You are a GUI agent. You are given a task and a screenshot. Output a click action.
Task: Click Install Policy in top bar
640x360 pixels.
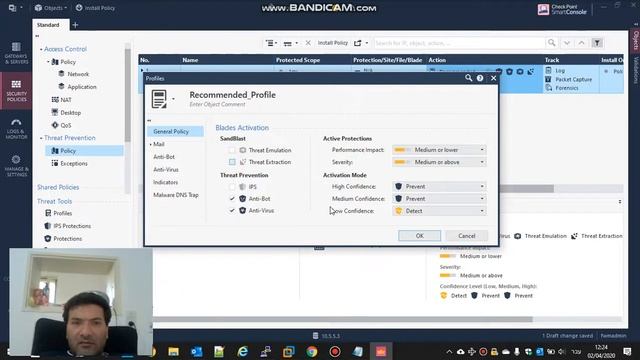96,8
